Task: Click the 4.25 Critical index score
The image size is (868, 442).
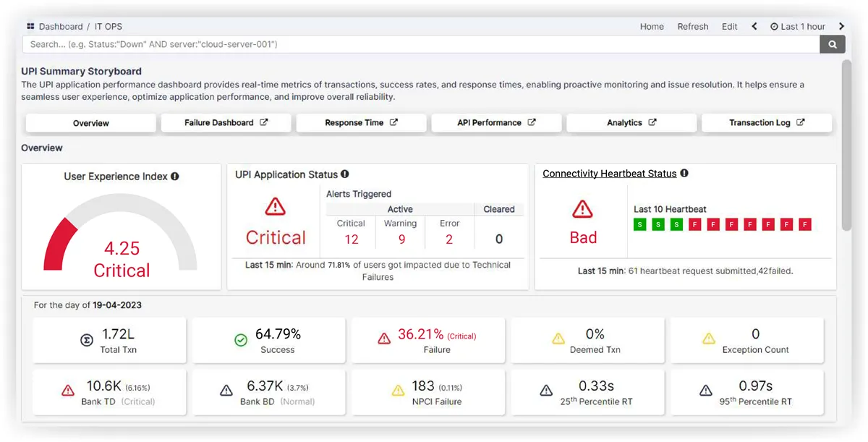Action: coord(122,259)
